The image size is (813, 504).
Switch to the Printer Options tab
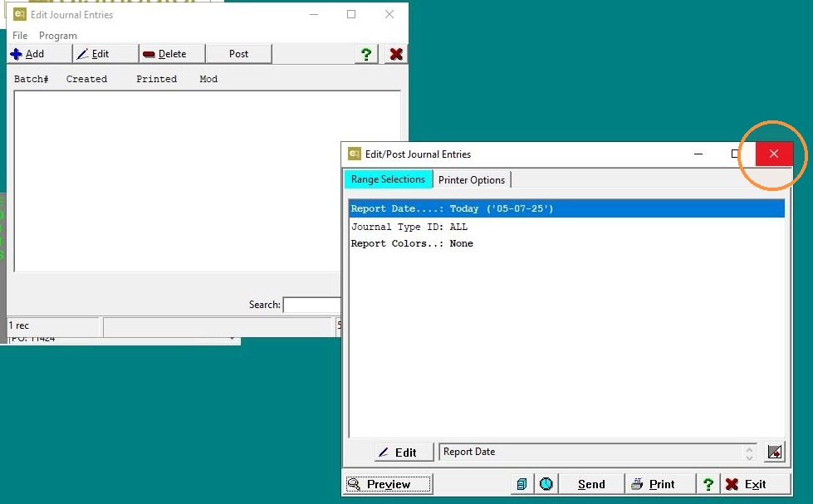click(472, 180)
